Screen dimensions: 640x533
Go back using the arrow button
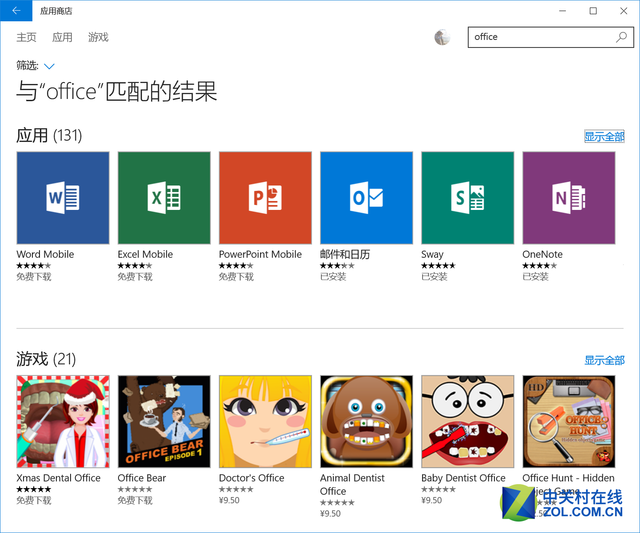[16, 11]
